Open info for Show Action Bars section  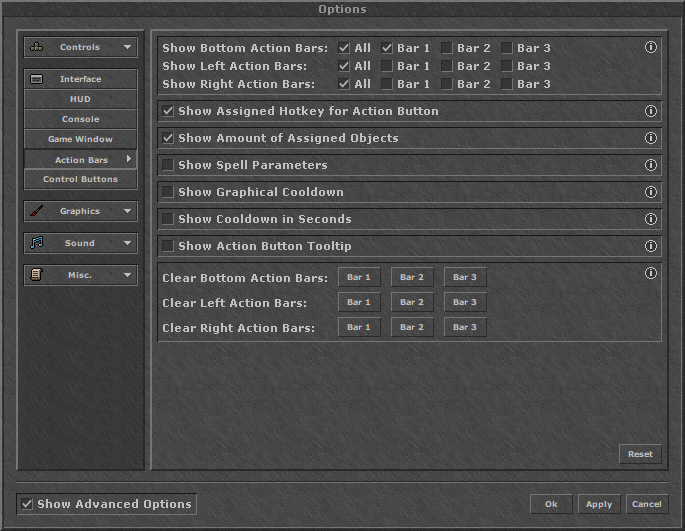pos(650,47)
